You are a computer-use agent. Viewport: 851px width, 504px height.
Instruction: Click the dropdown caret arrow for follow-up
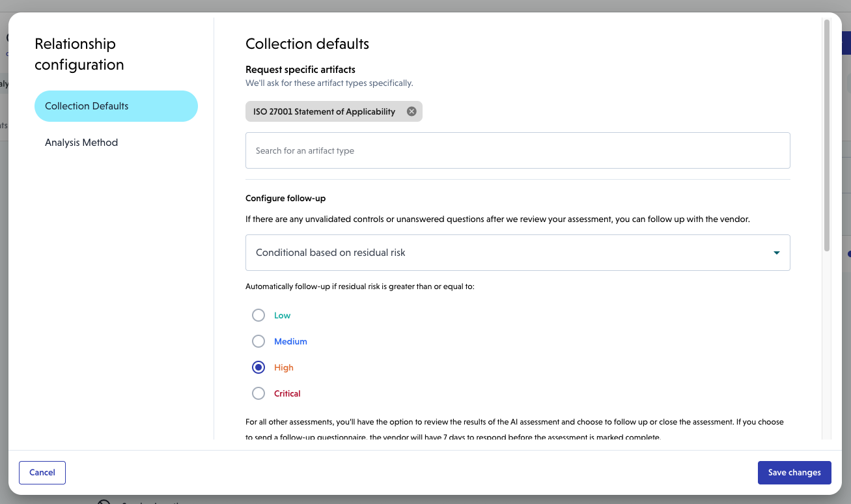click(x=776, y=253)
